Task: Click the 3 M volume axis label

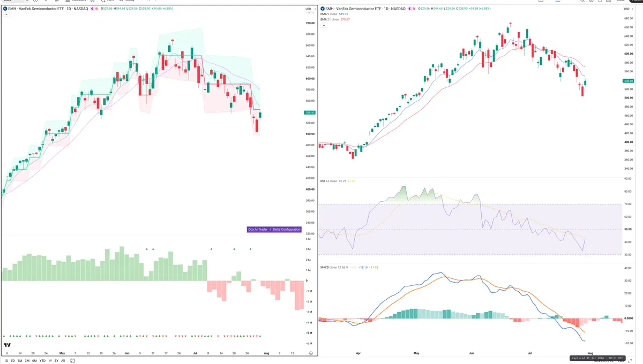Action: [309, 249]
